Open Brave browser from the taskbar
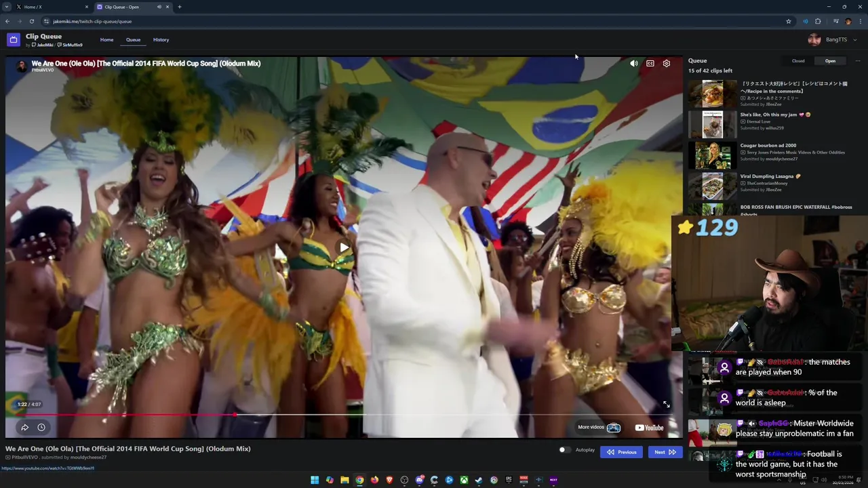The image size is (868, 488). click(389, 480)
